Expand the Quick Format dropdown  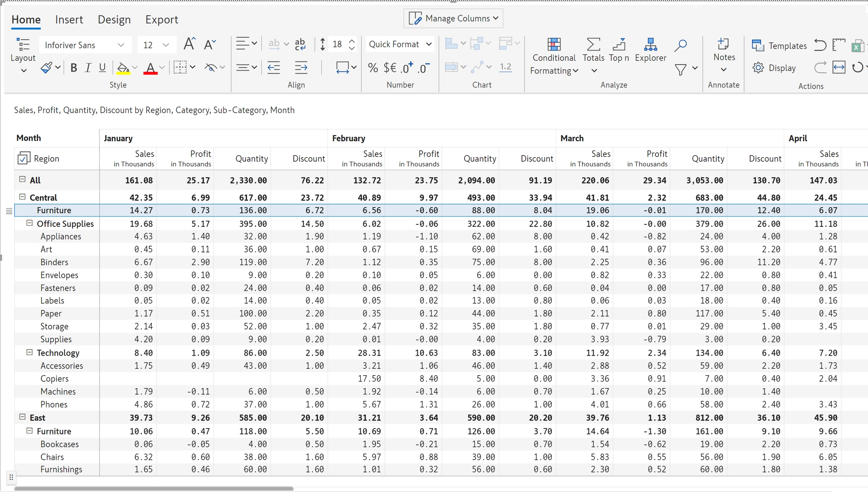(x=400, y=44)
